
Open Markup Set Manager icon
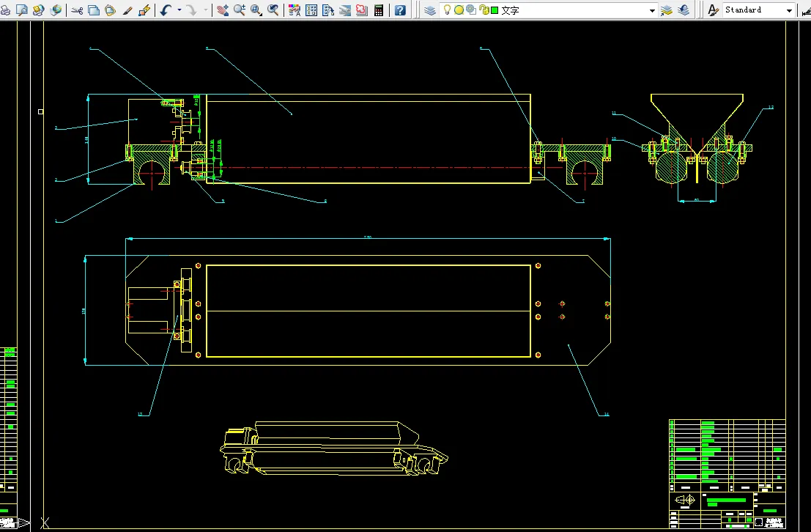tap(361, 10)
